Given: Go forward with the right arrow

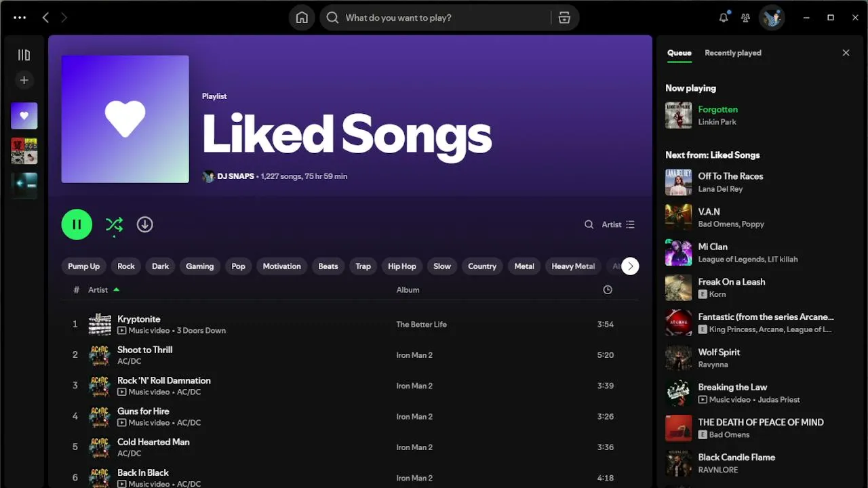Looking at the screenshot, I should coord(64,18).
